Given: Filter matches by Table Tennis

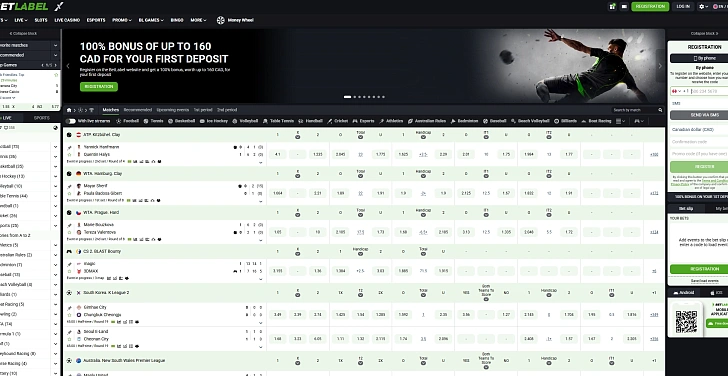Looking at the screenshot, I should [278, 121].
